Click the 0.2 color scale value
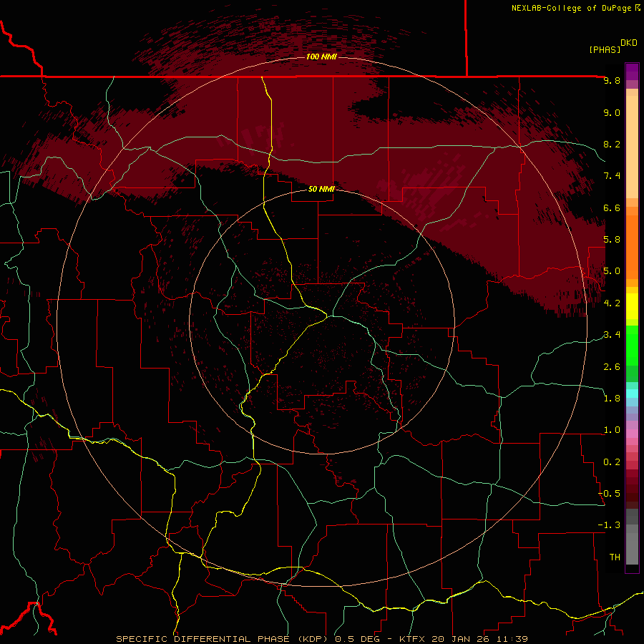The height and width of the screenshot is (644, 644). (612, 462)
